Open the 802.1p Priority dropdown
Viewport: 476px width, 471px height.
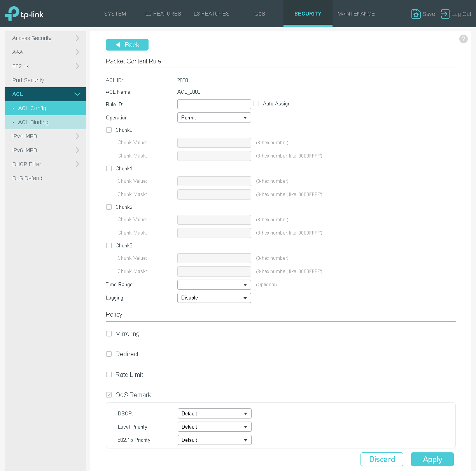coord(215,440)
